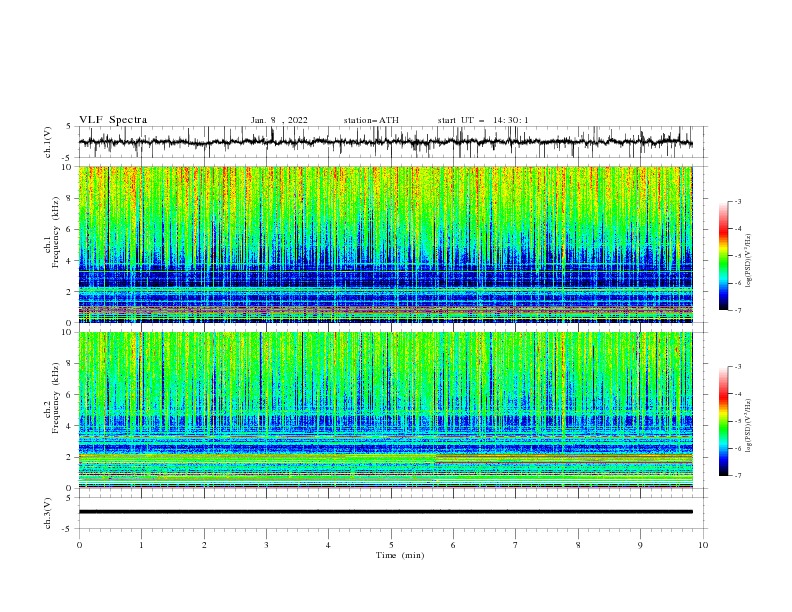792x612 pixels.
Task: Click the "station=ATH" header label
Action: [371, 120]
